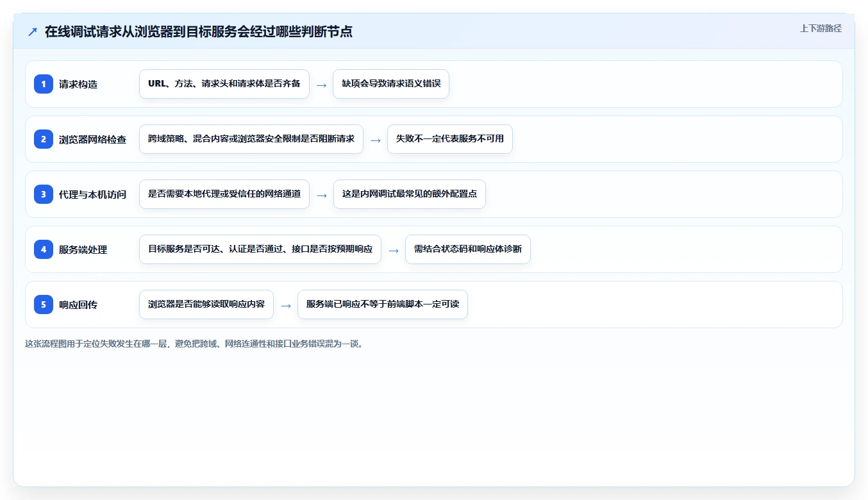Click the arrow in the 代理与本机访问 row
Image resolution: width=868 pixels, height=500 pixels.
pos(322,195)
